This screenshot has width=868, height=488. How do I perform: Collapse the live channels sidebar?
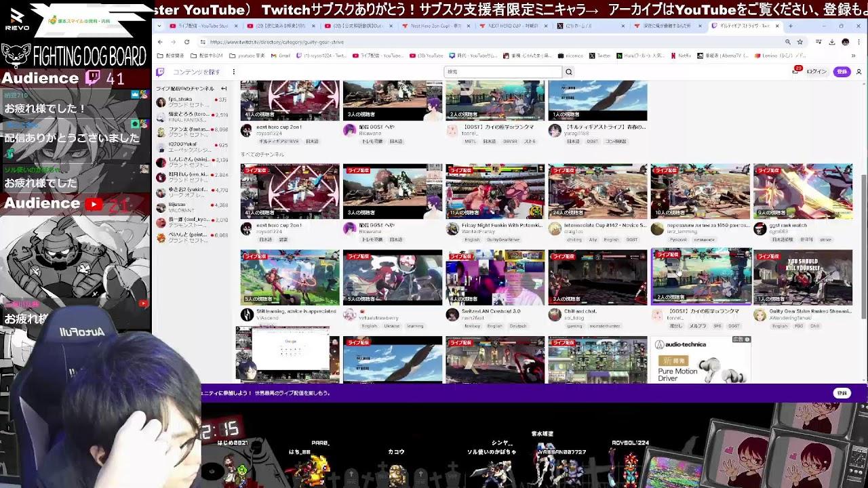point(224,89)
